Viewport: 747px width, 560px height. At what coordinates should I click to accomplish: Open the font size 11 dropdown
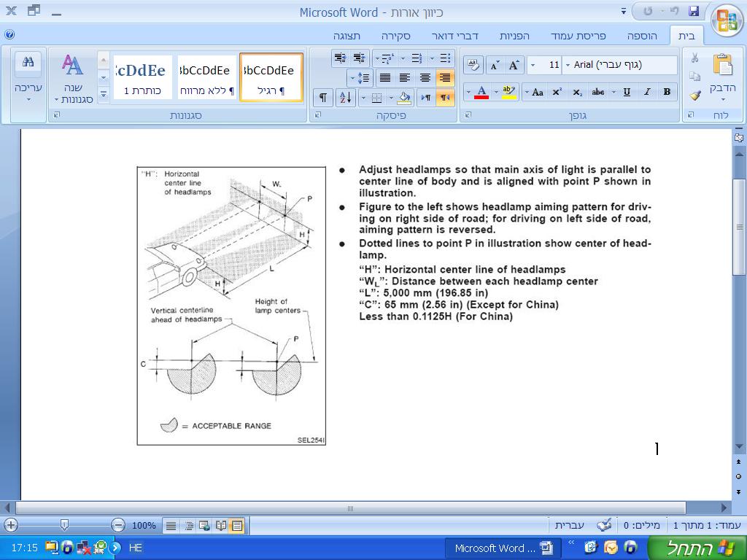[533, 66]
